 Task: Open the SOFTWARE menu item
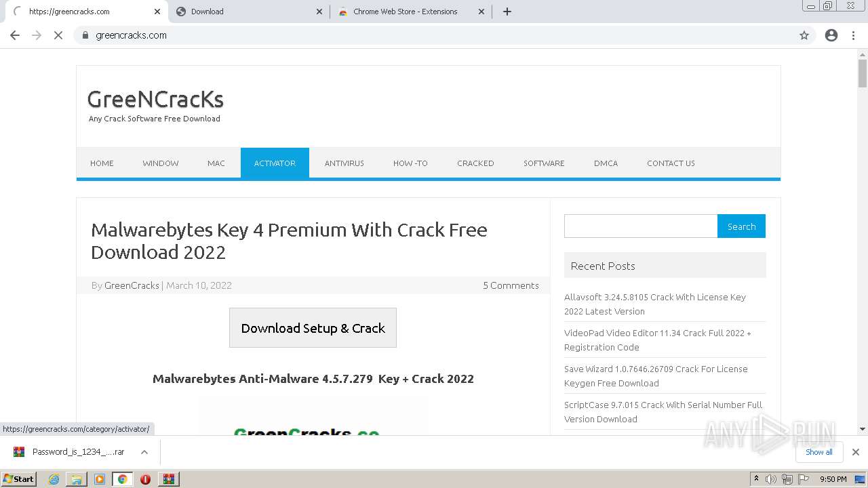pyautogui.click(x=544, y=163)
